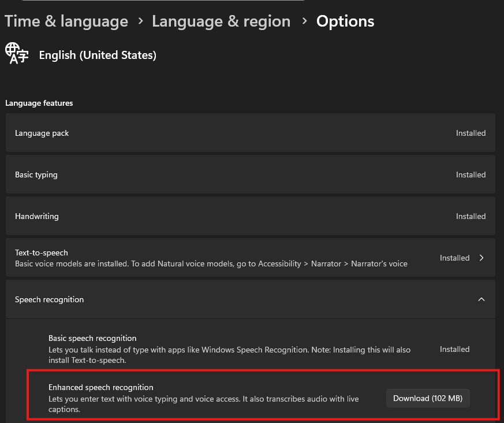
Task: Go back to Time & language breadcrumb
Action: click(66, 21)
